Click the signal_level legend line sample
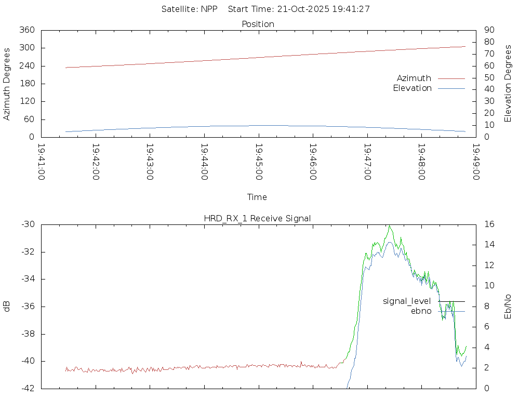This screenshot has width=532, height=399. [451, 301]
